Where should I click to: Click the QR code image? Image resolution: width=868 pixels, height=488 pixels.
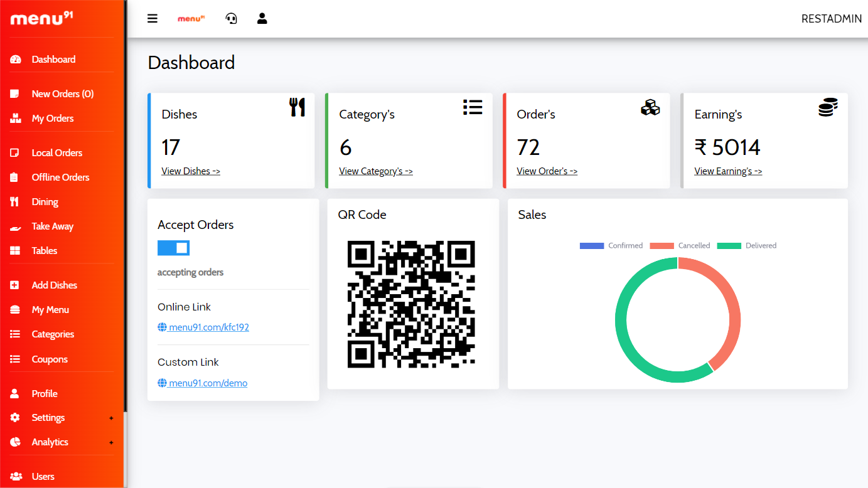(411, 304)
